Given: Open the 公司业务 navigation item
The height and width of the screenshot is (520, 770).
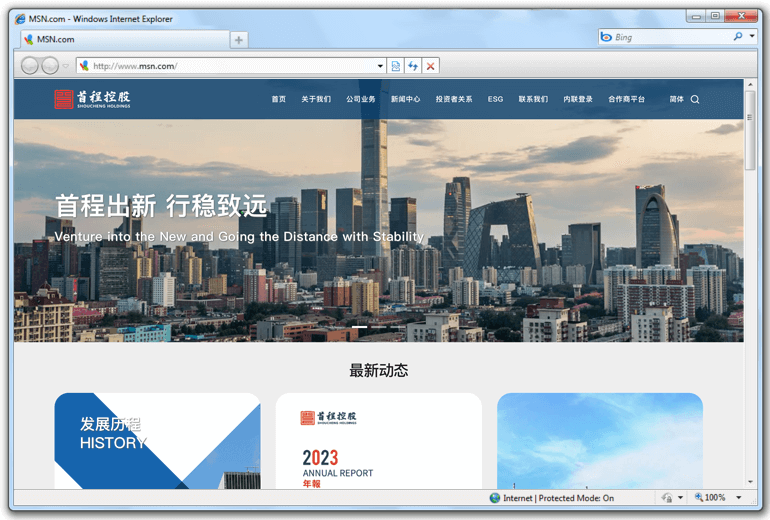Looking at the screenshot, I should click(x=361, y=99).
